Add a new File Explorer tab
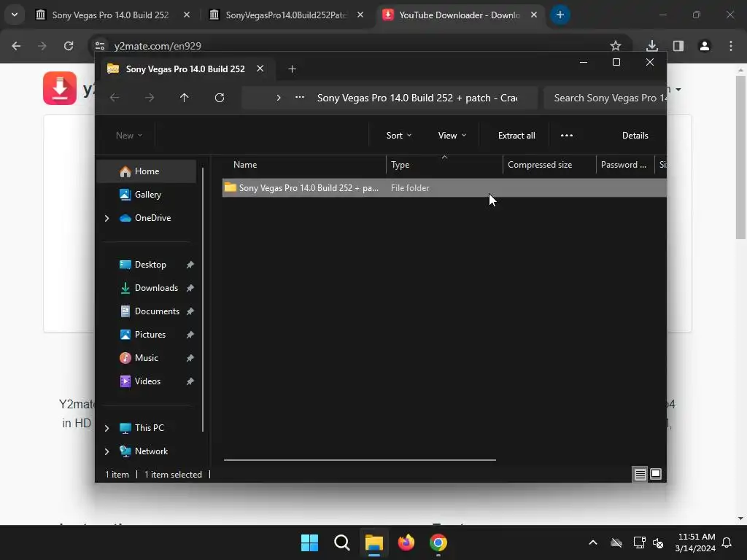 292,69
